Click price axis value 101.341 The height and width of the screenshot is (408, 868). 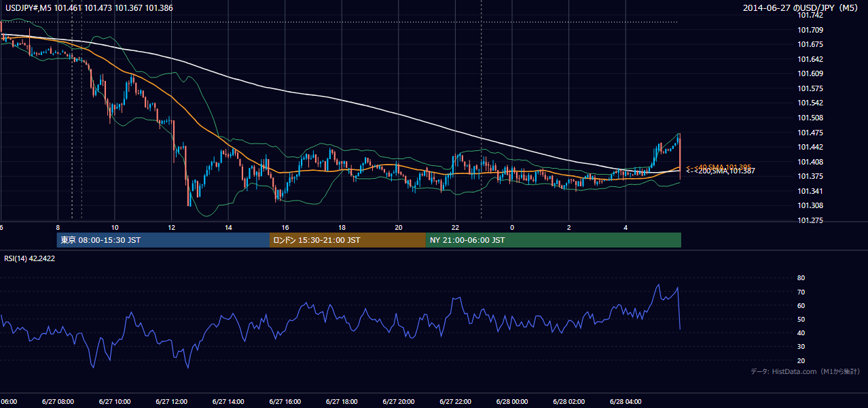pyautogui.click(x=810, y=191)
